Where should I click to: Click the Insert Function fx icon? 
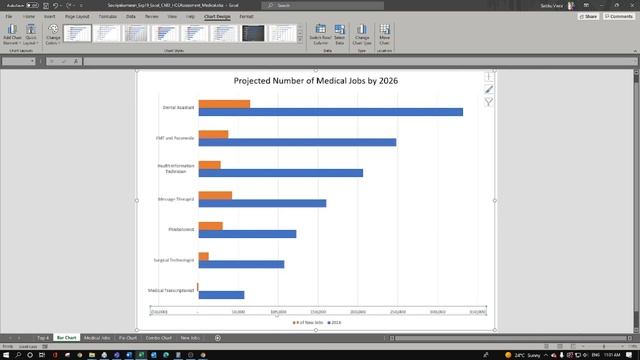point(76,61)
